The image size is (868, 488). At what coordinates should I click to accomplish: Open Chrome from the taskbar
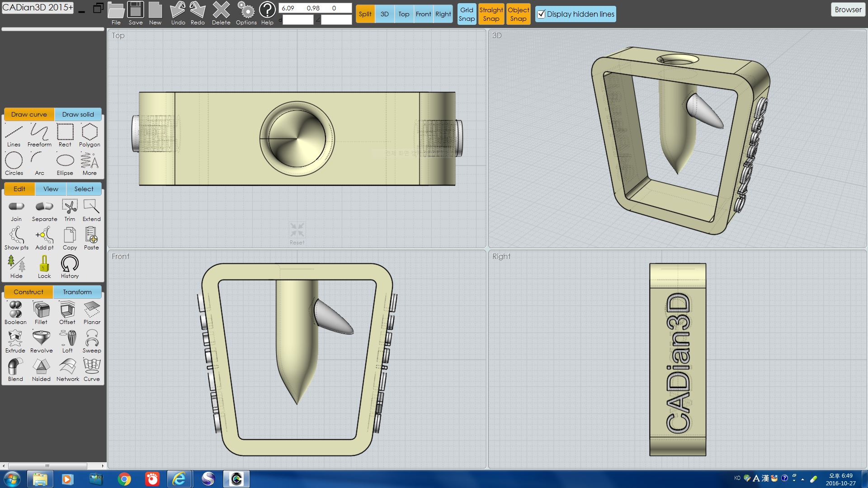point(124,479)
